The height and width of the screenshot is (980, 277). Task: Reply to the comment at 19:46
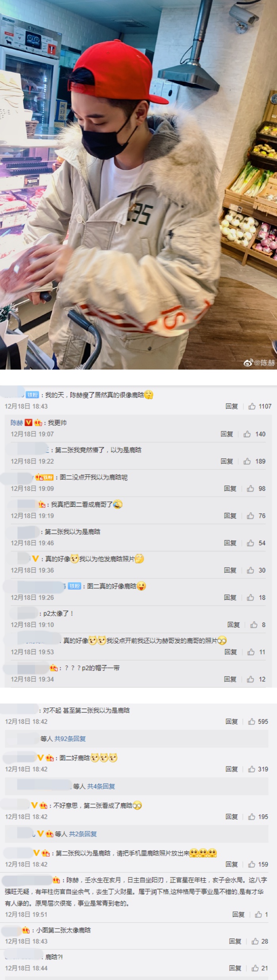point(230,543)
